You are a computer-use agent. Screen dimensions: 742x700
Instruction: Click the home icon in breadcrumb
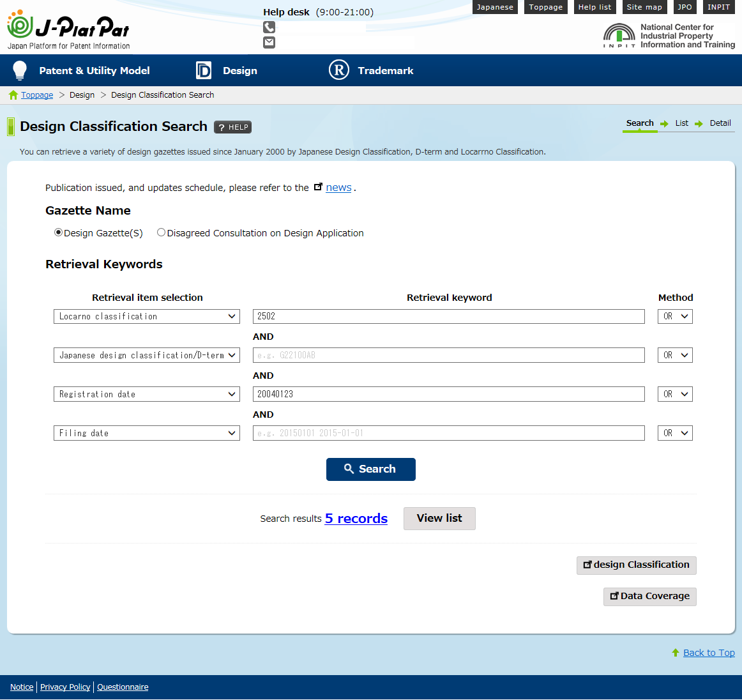pyautogui.click(x=13, y=95)
